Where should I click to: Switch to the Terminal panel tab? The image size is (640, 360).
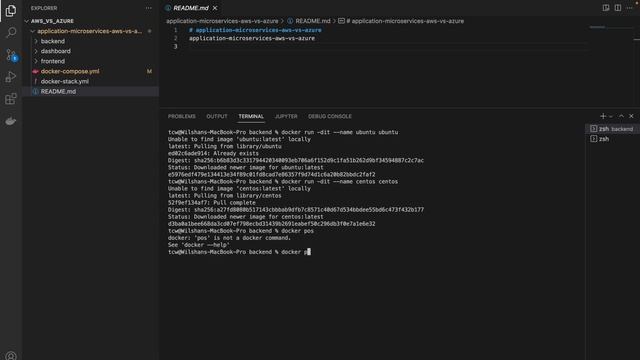tap(251, 116)
